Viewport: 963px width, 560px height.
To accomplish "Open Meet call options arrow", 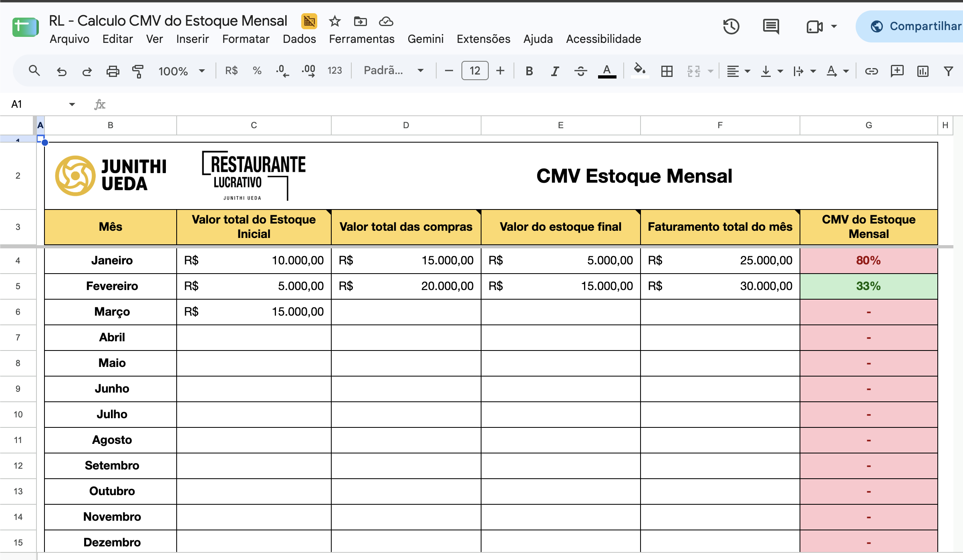I will (834, 26).
